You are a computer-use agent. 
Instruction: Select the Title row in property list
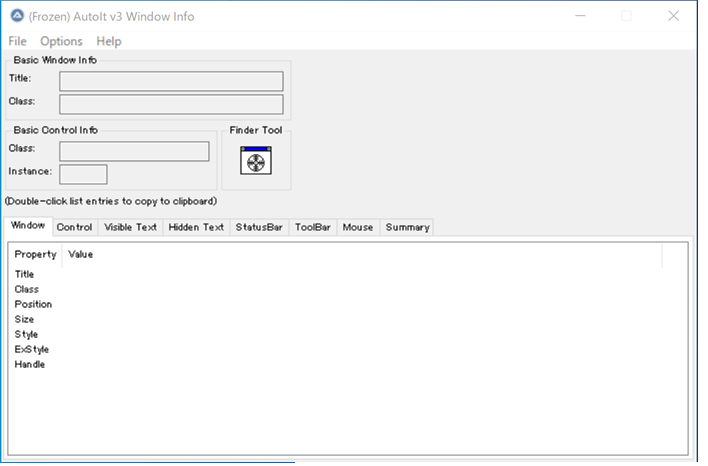click(x=348, y=275)
